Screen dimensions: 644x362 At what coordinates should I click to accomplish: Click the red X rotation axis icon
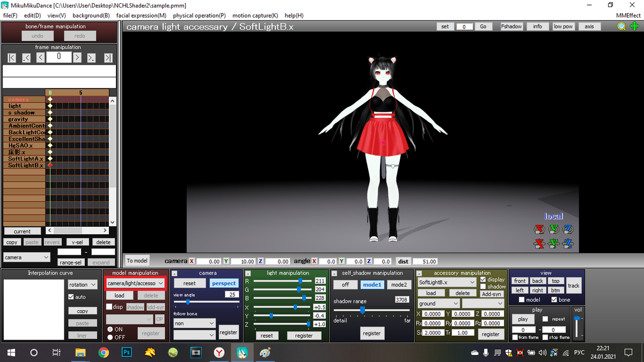pyautogui.click(x=539, y=230)
